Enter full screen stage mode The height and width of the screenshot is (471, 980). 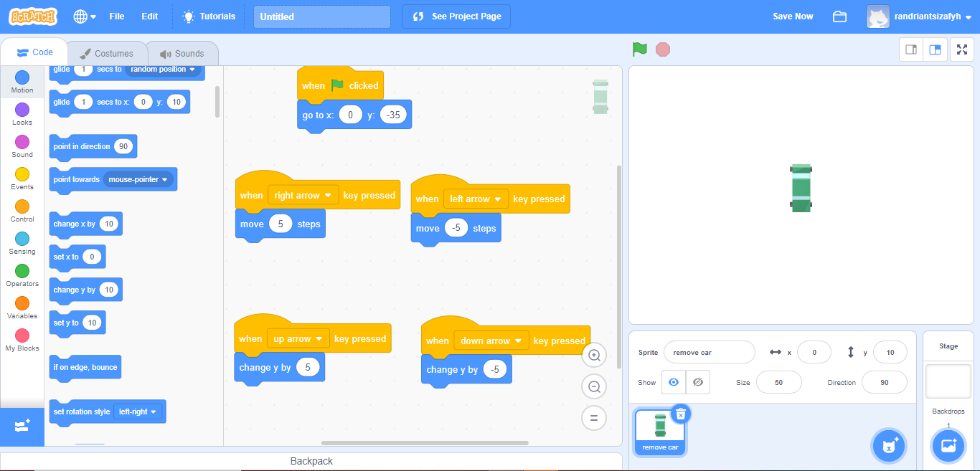pyautogui.click(x=962, y=49)
